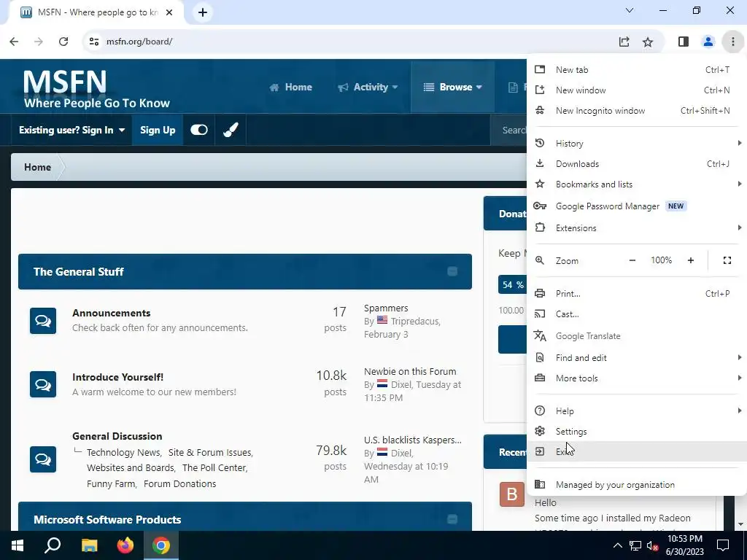This screenshot has height=560, width=747.
Task: Click the 54 % donation progress bar
Action: tap(512, 285)
